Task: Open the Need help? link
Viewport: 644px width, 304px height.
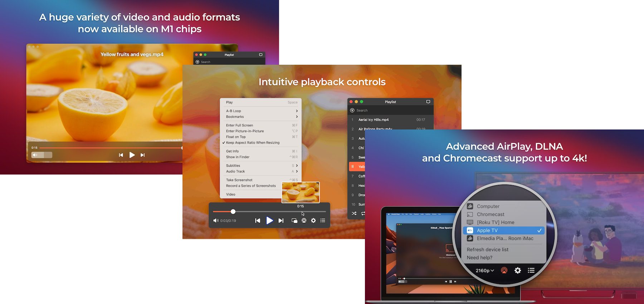Action: [479, 258]
